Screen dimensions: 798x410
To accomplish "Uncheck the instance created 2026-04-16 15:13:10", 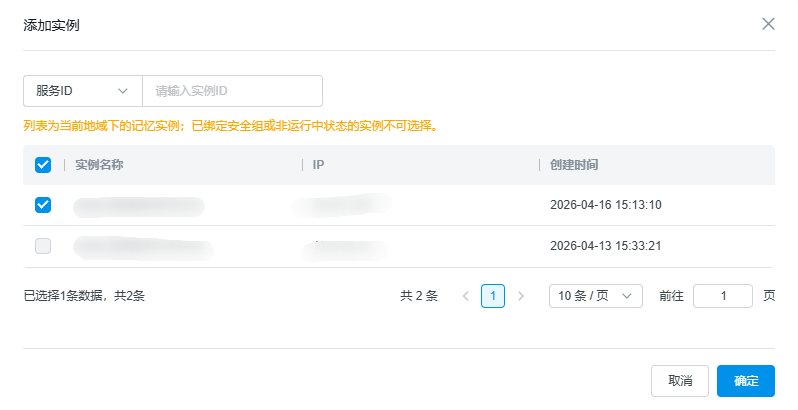I will pyautogui.click(x=43, y=205).
